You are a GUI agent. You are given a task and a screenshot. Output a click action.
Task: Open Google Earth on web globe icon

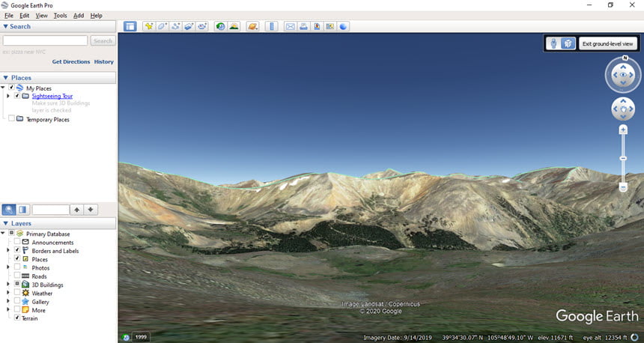[x=343, y=27]
